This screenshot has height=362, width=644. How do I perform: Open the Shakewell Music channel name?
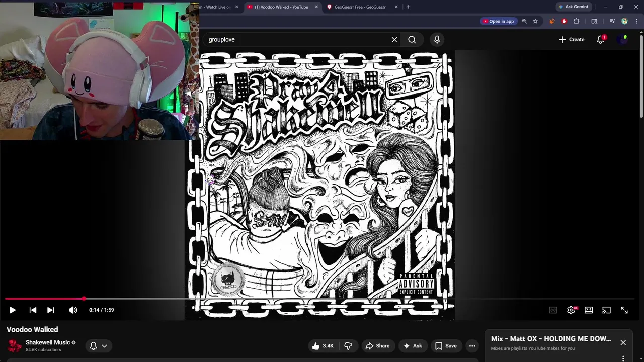pyautogui.click(x=48, y=342)
